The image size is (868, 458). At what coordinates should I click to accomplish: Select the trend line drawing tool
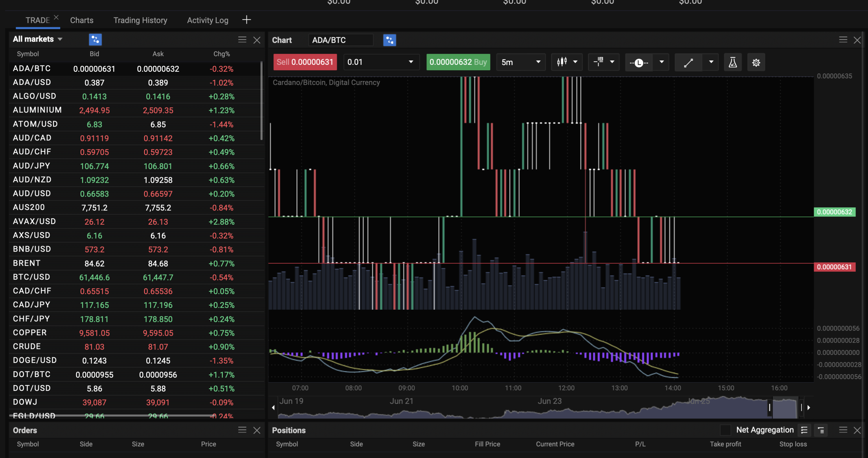pyautogui.click(x=688, y=63)
